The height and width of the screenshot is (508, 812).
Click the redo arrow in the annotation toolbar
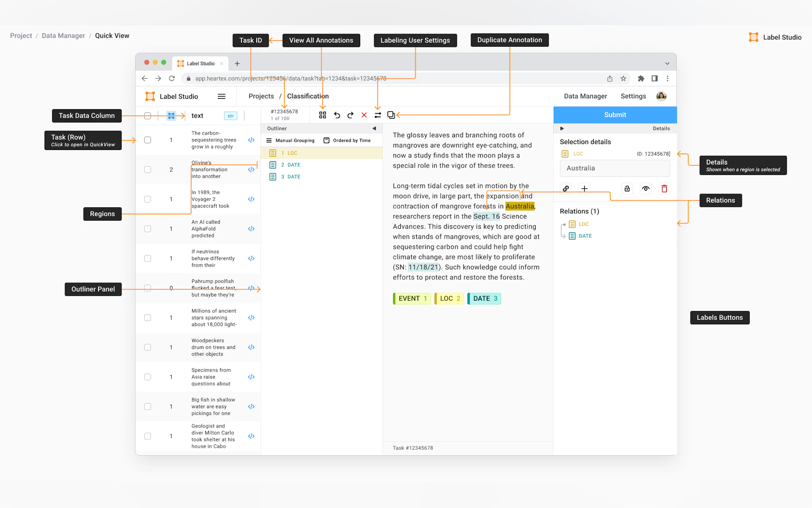point(350,115)
